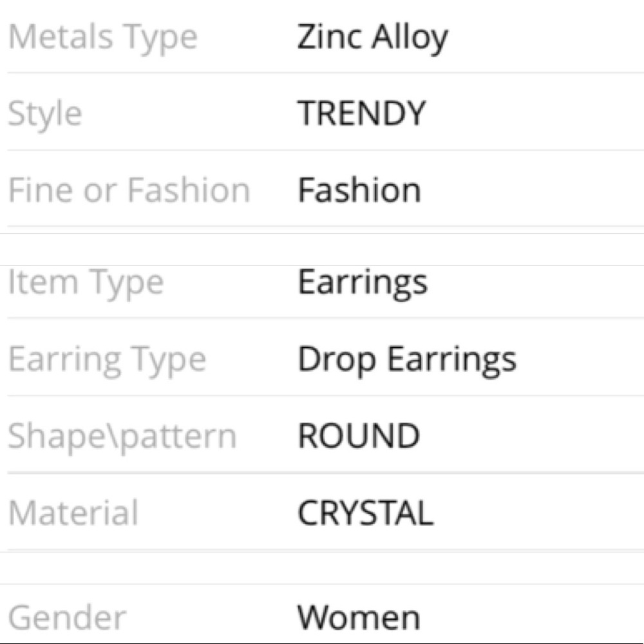This screenshot has height=644, width=644.
Task: Click the blank gap above Item Type
Action: pos(322,250)
